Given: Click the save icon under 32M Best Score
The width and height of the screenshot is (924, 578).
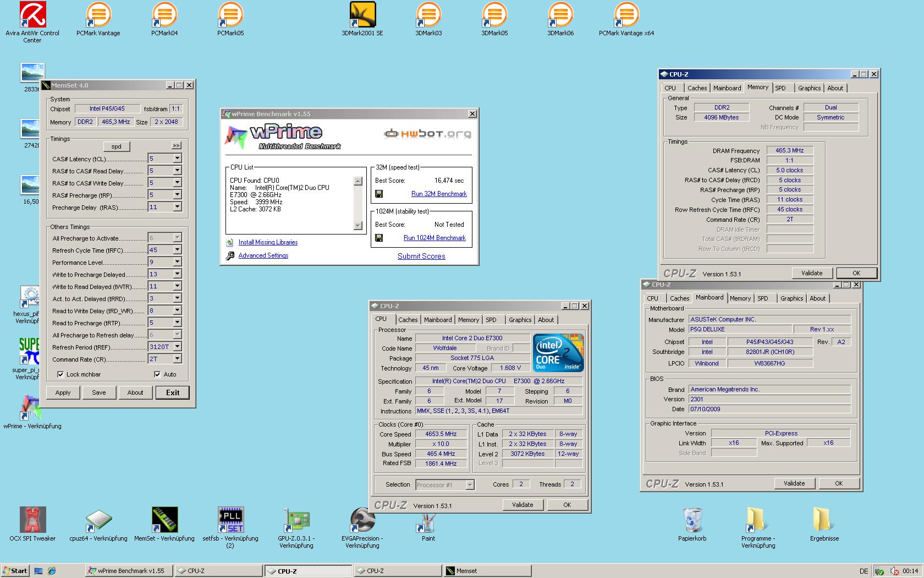Looking at the screenshot, I should [x=379, y=194].
